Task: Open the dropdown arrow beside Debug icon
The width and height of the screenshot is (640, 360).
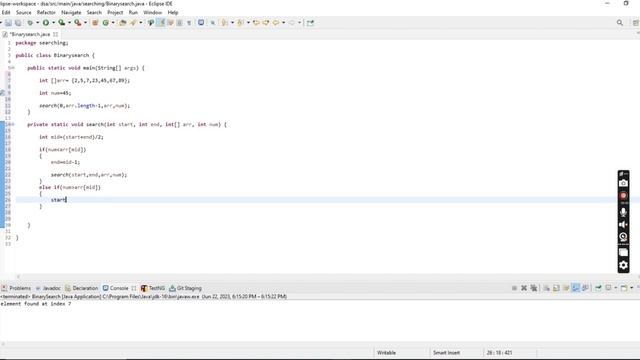Action: (x=38, y=23)
